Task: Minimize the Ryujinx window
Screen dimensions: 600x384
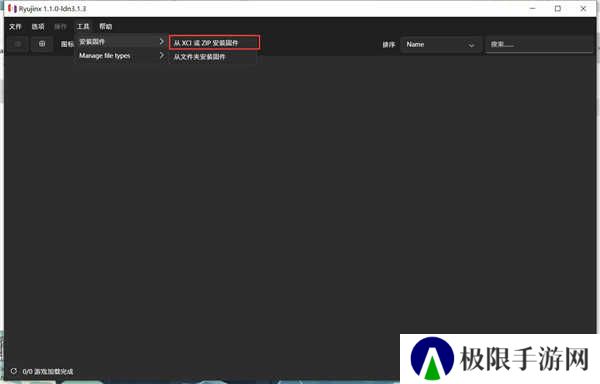Action: [533, 8]
